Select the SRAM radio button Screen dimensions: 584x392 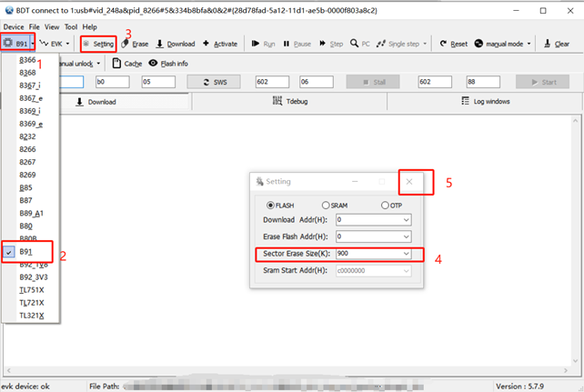coord(326,205)
